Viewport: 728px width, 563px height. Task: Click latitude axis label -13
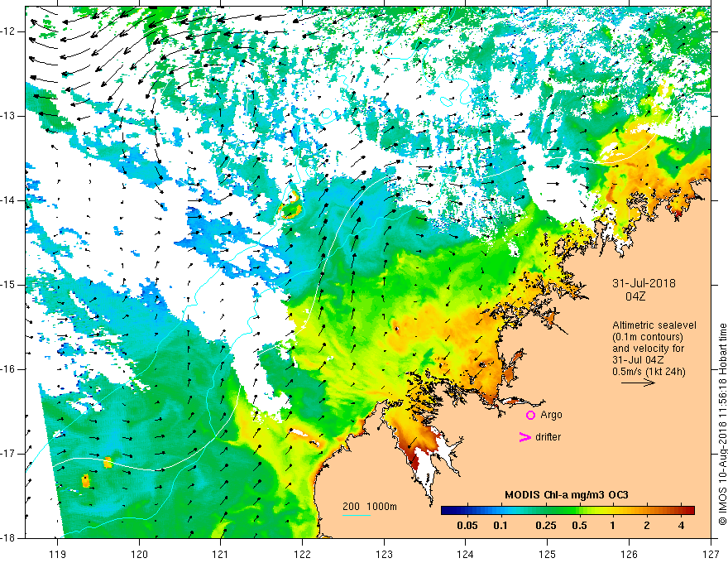pyautogui.click(x=8, y=116)
